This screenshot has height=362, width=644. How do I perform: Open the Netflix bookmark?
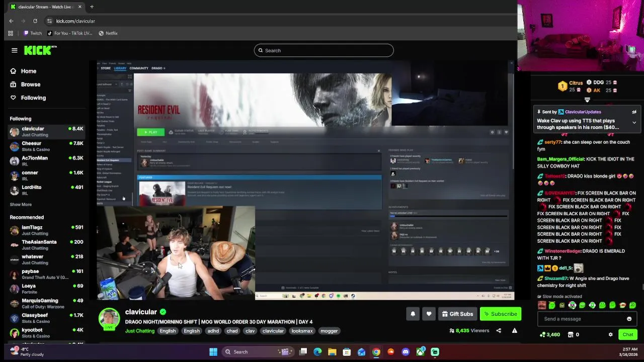tap(108, 33)
